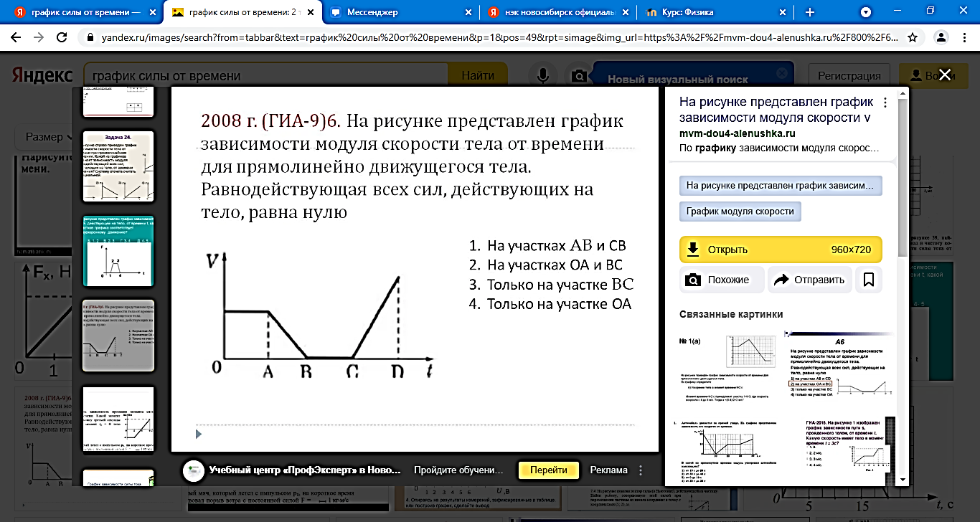Open the Учебный центр «ПрофЭксперт» ad link
This screenshot has height=522, width=980.
tap(305, 470)
